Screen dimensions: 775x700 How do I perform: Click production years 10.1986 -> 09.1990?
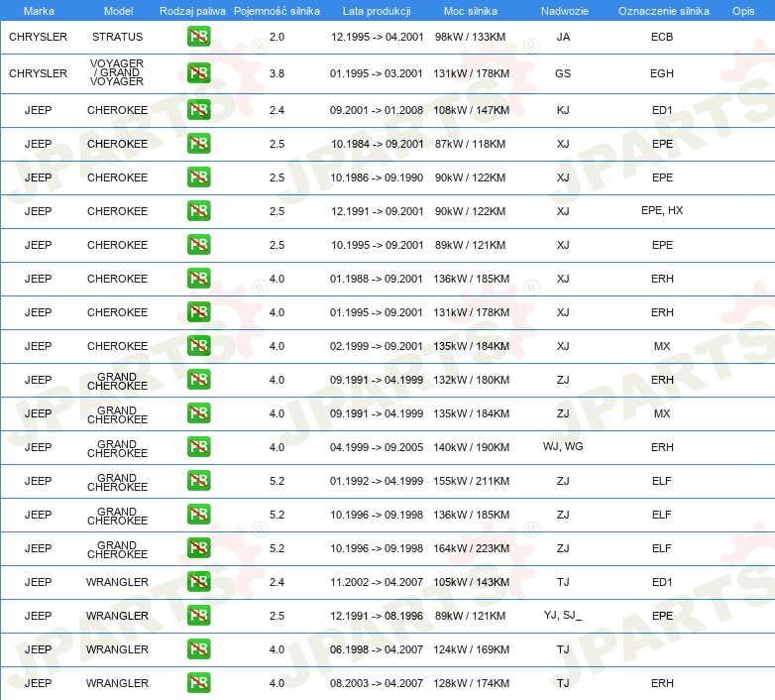[x=377, y=177]
